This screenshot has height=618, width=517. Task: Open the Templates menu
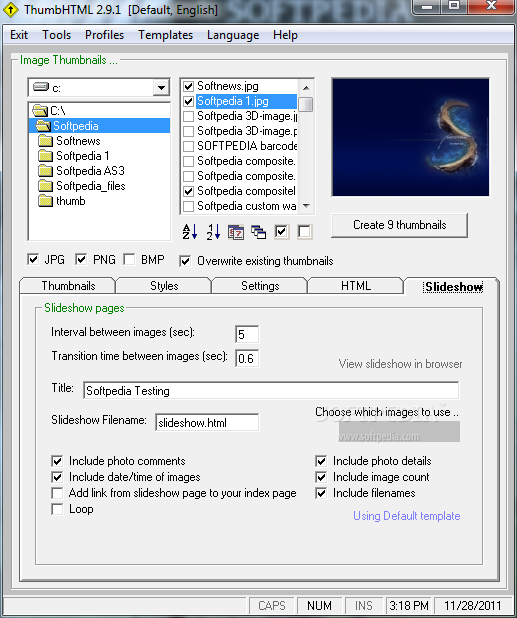coord(166,35)
